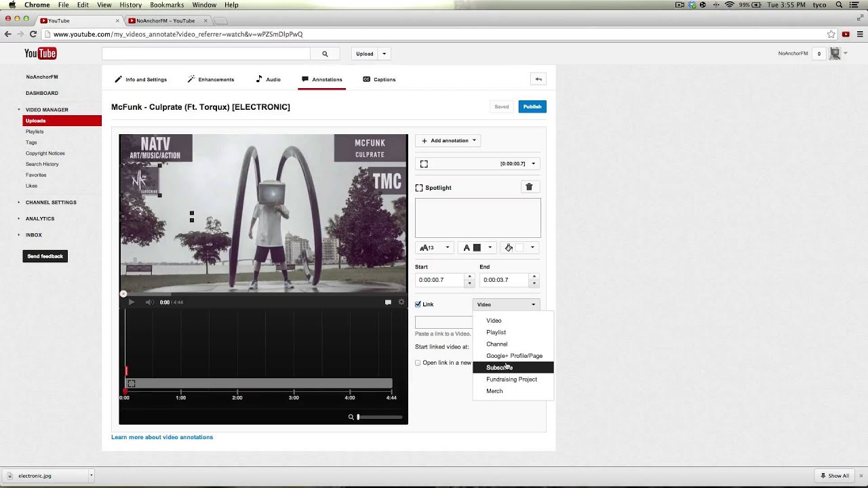
Task: Open the Add annotation dropdown
Action: [448, 140]
